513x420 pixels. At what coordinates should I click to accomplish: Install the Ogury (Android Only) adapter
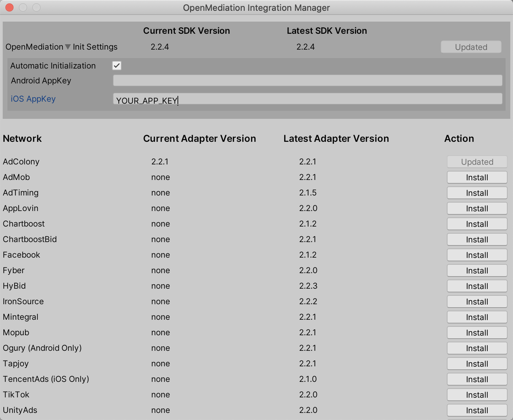[x=477, y=348]
